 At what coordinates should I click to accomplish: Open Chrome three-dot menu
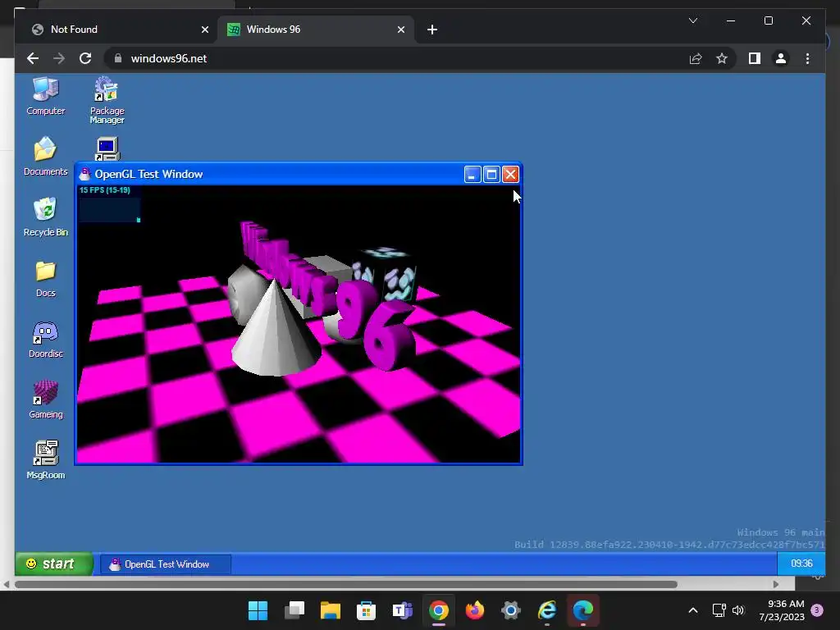(807, 58)
